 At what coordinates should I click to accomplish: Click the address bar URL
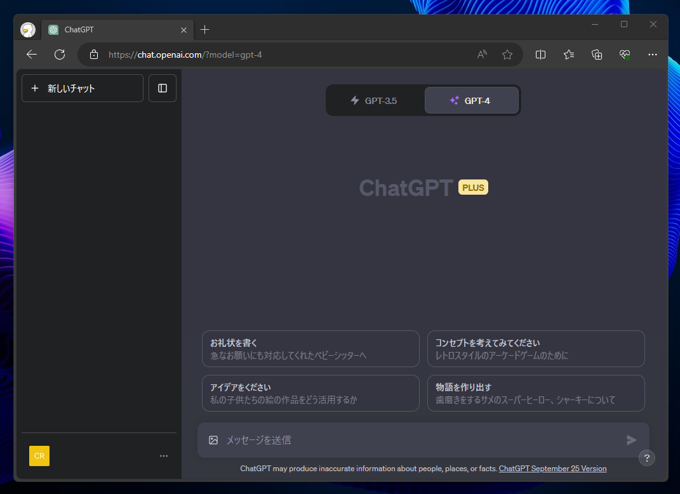[x=185, y=55]
